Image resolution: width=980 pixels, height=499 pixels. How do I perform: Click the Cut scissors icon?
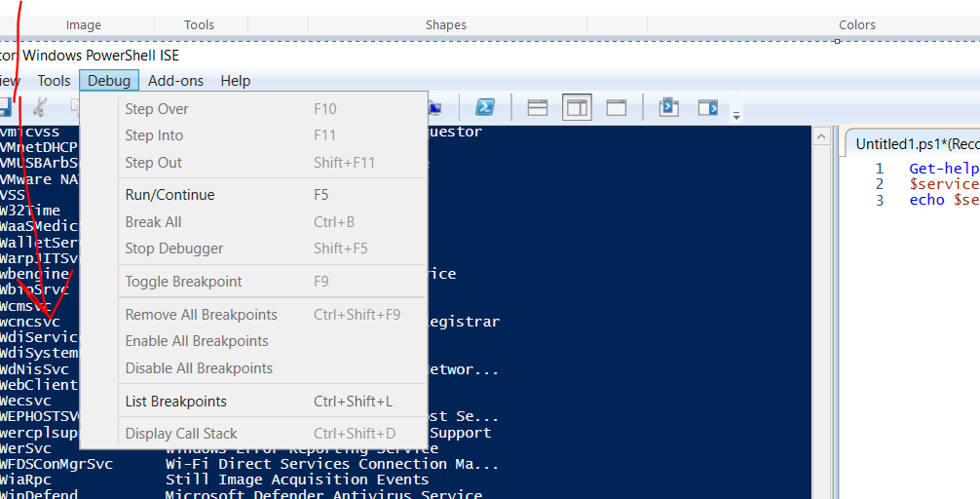[x=39, y=107]
